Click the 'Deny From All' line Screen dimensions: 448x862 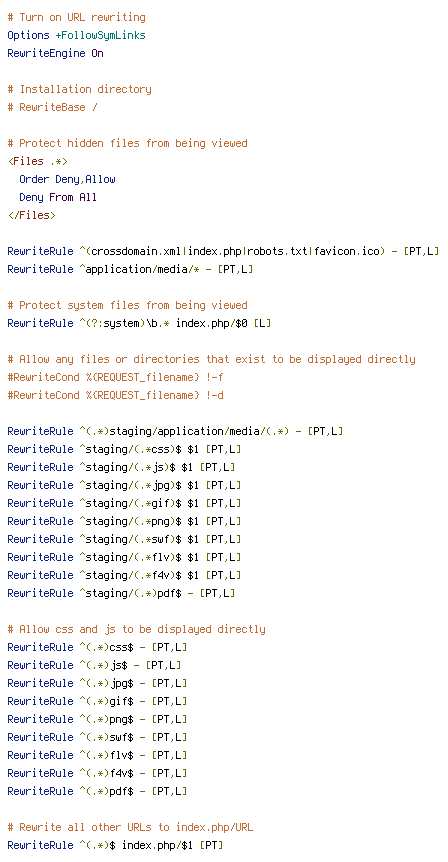[58, 197]
